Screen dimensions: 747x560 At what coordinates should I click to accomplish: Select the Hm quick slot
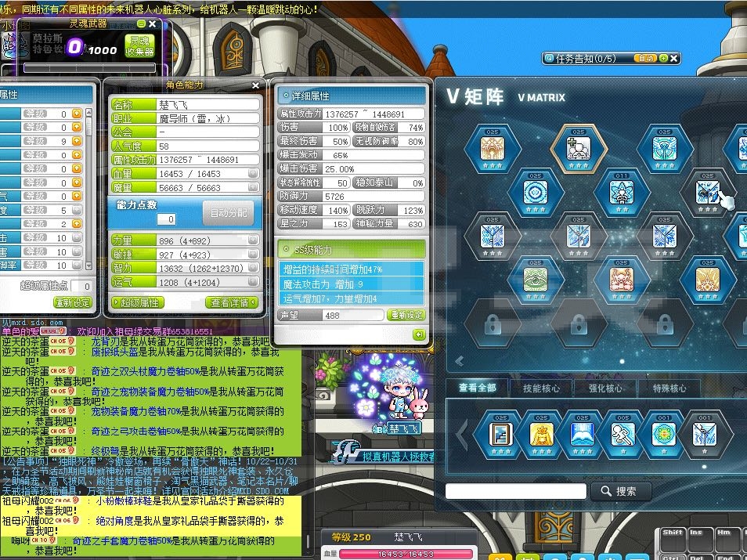coord(726,540)
